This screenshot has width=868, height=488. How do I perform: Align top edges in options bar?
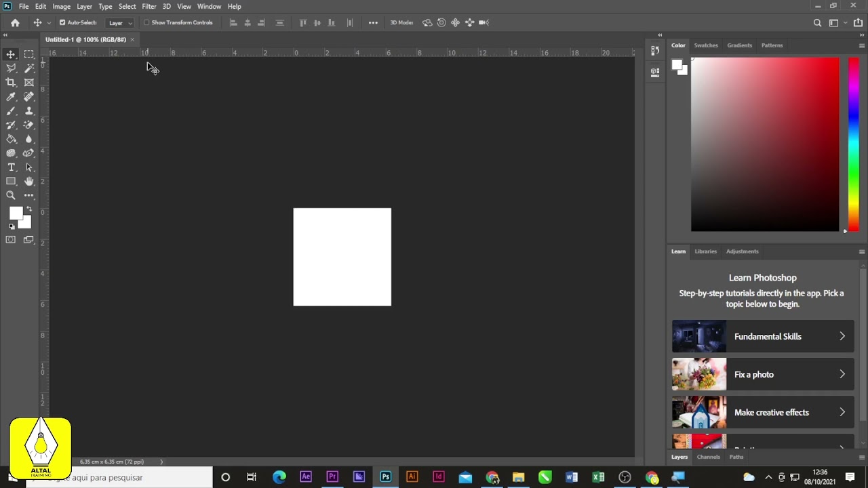click(303, 22)
